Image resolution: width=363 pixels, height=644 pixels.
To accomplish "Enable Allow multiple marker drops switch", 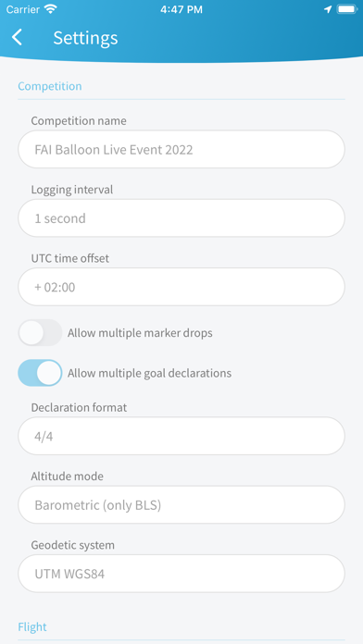I will pos(40,333).
